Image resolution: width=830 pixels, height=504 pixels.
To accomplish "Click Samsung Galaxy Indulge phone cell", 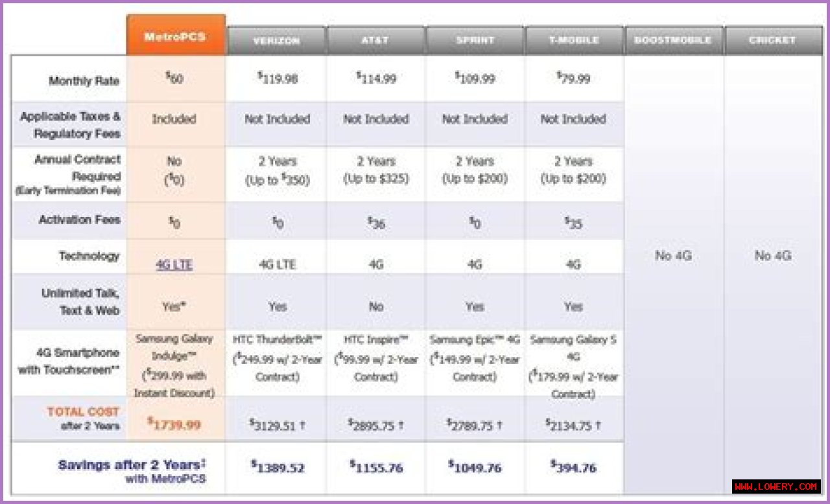I will coord(174,366).
